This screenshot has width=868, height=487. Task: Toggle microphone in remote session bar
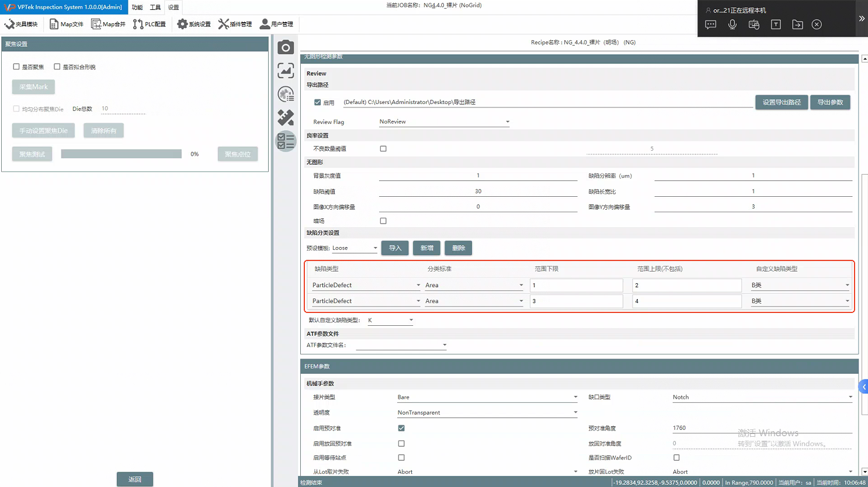(x=732, y=25)
